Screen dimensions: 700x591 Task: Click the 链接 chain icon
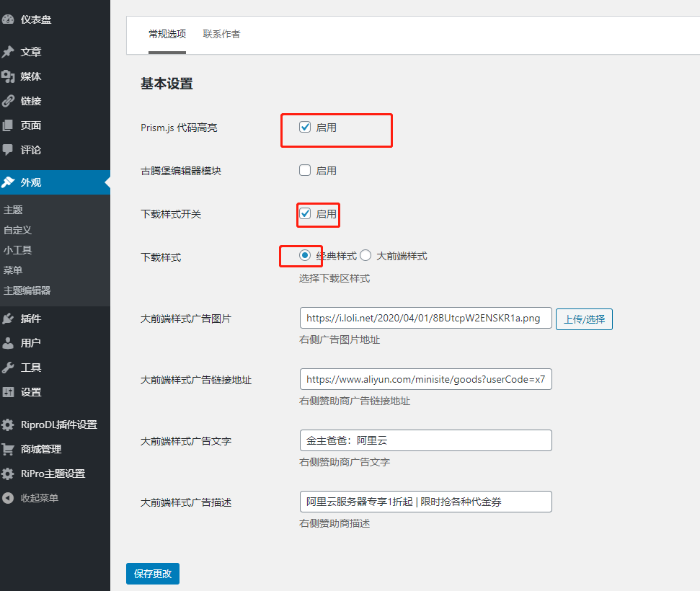[8, 101]
